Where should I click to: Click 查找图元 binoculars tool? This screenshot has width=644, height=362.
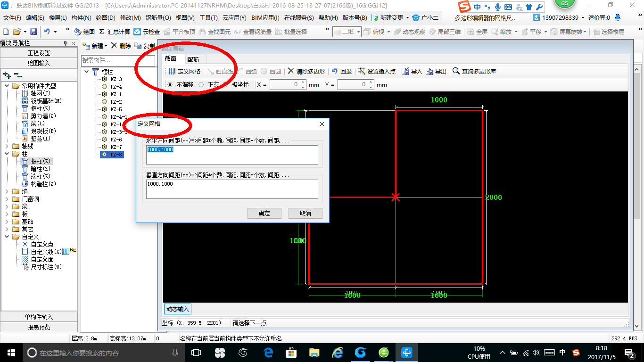[x=215, y=32]
